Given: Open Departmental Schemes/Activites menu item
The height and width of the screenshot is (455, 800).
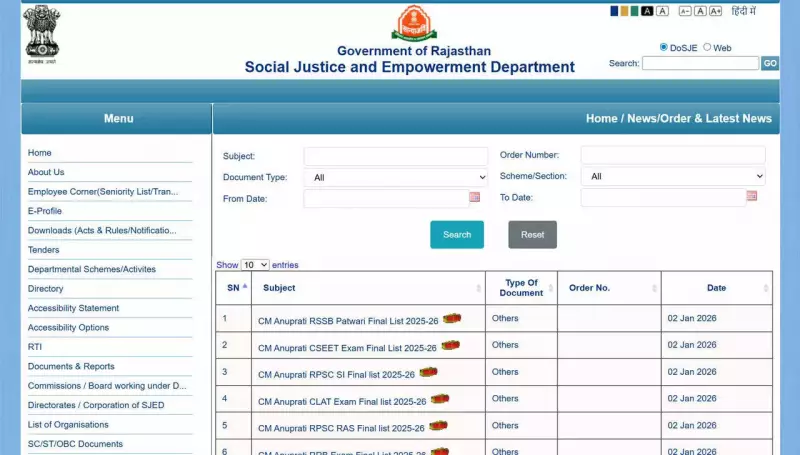Looking at the screenshot, I should (x=92, y=269).
